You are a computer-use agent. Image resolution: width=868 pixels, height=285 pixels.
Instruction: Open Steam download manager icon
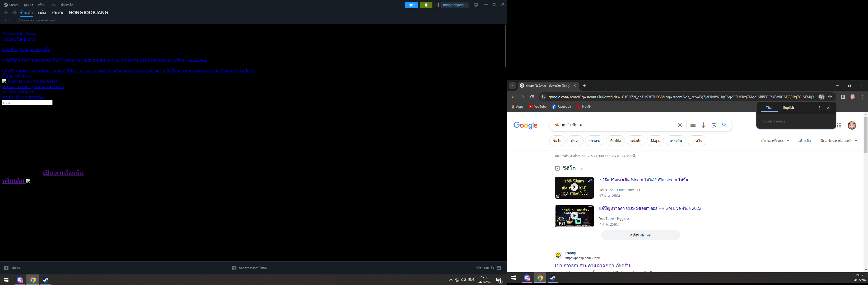pos(234,268)
